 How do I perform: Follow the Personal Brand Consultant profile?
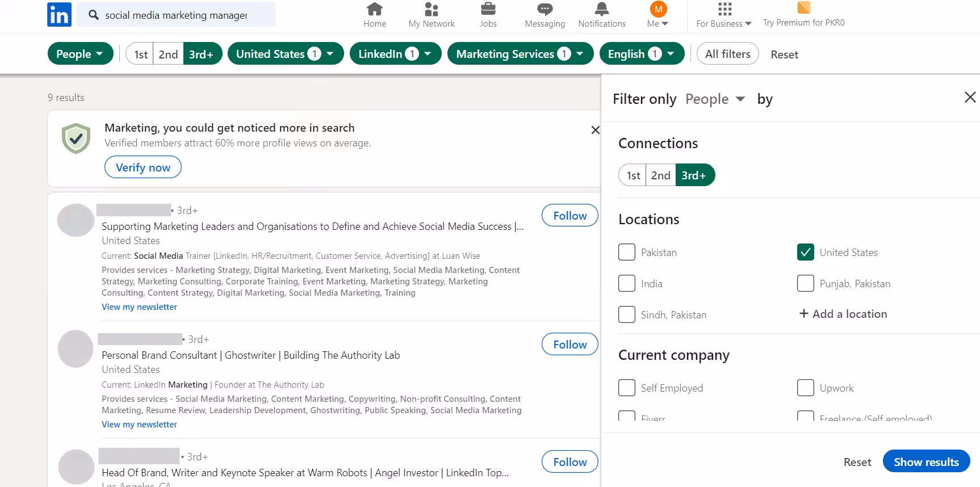(x=570, y=345)
